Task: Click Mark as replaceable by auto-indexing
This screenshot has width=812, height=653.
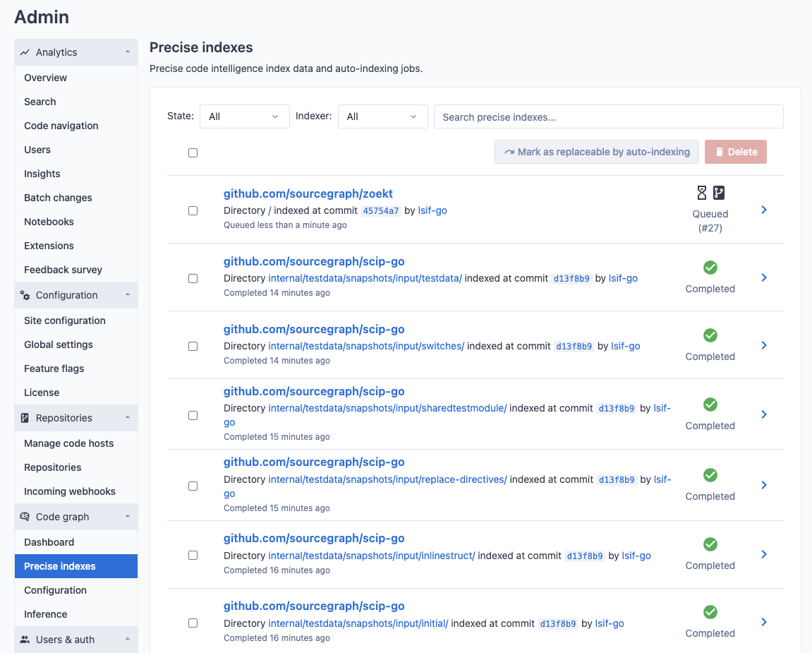Action: 597,152
